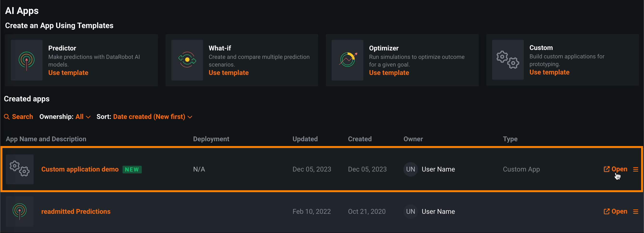This screenshot has width=644, height=233.
Task: Use the What-if template
Action: click(x=229, y=73)
